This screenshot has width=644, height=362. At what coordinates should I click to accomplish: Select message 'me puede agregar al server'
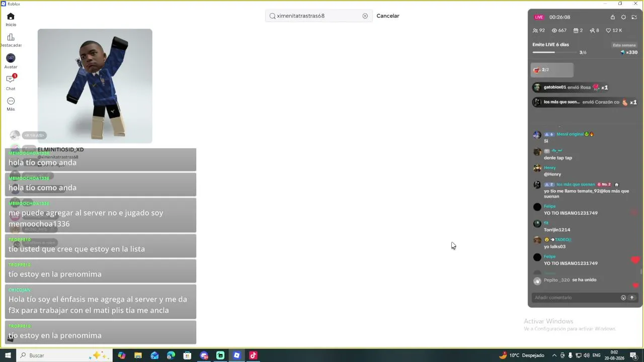tap(101, 216)
